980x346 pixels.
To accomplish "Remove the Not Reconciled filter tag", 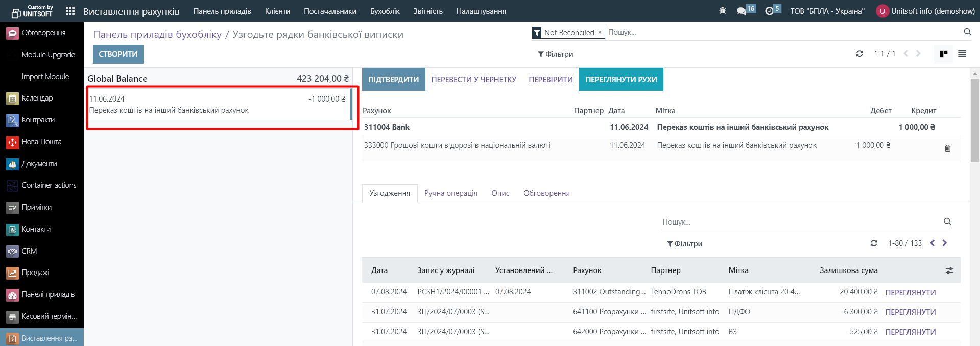I will [x=600, y=32].
